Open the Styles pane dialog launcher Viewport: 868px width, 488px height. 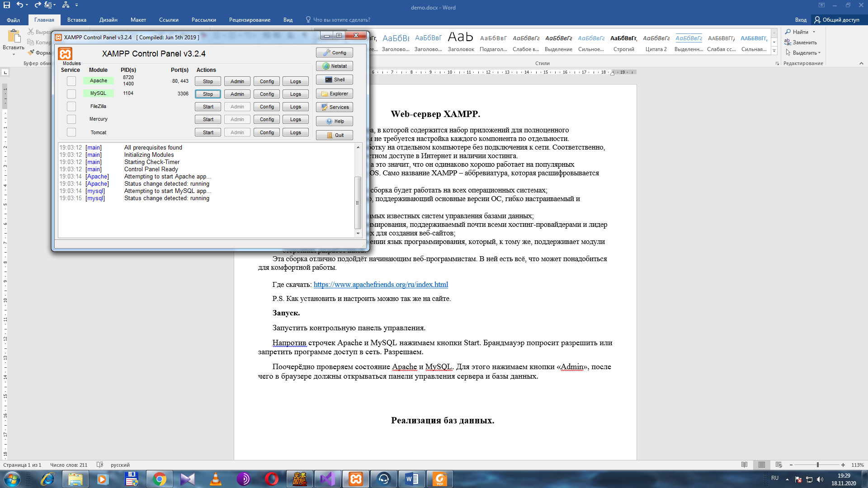click(x=777, y=64)
